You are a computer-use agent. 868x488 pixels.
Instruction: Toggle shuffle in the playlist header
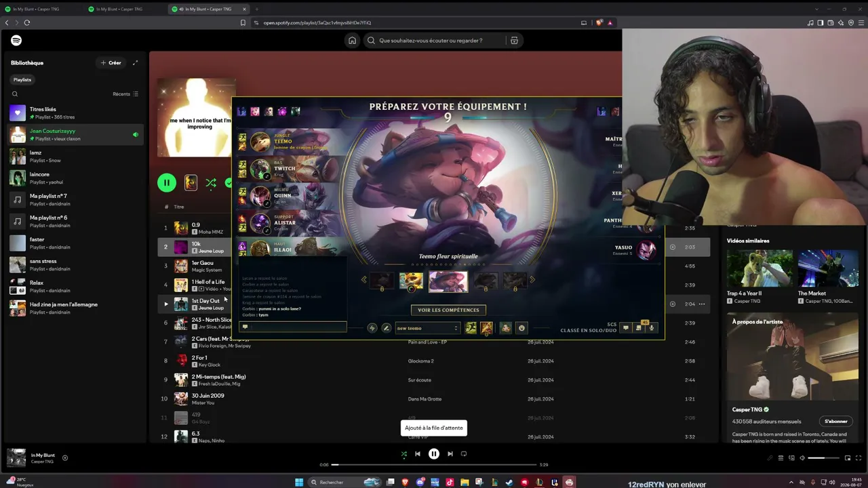[x=211, y=183]
